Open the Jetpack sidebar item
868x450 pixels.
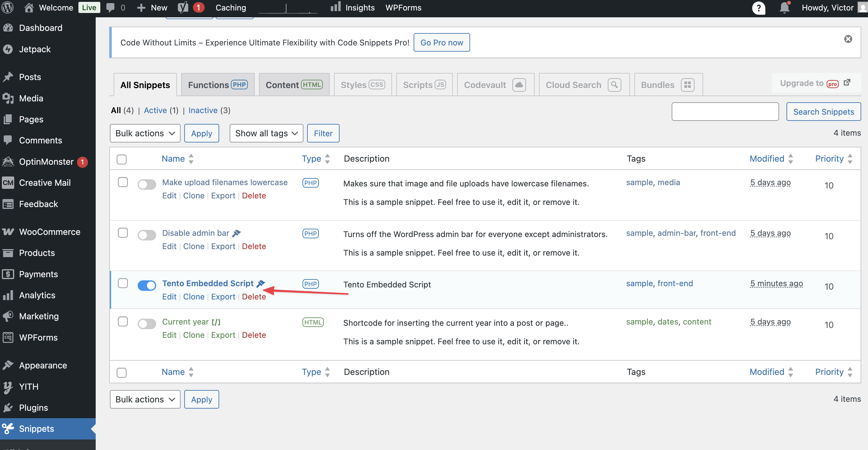(35, 49)
